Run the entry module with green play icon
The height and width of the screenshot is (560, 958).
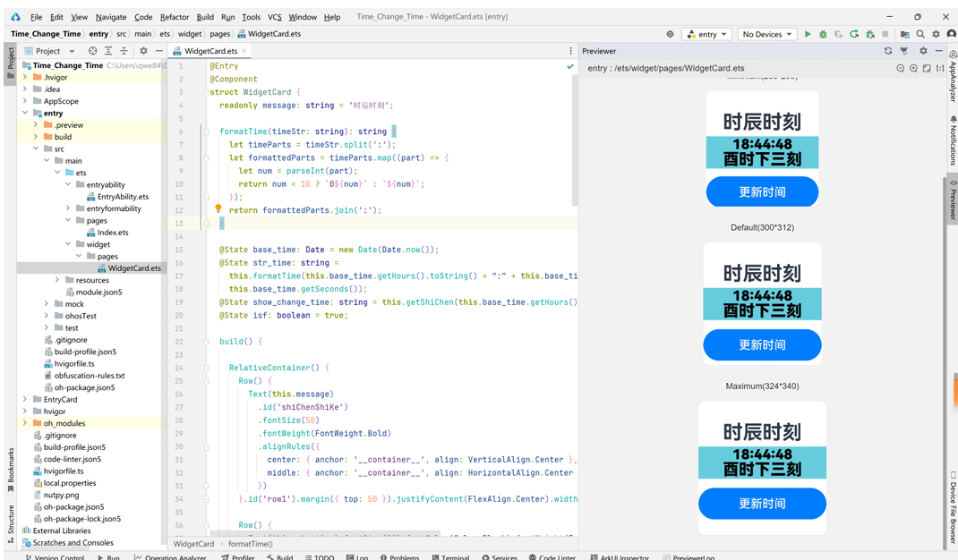pyautogui.click(x=808, y=34)
